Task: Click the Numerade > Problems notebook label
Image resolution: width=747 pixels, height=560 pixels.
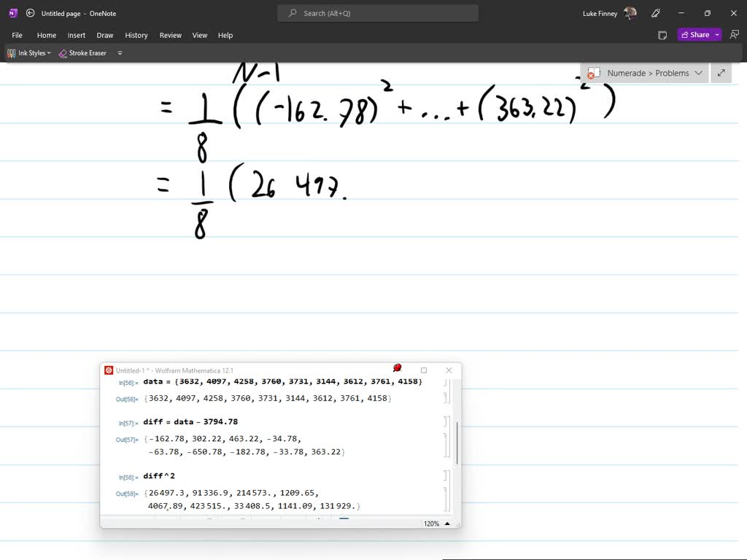Action: click(648, 73)
